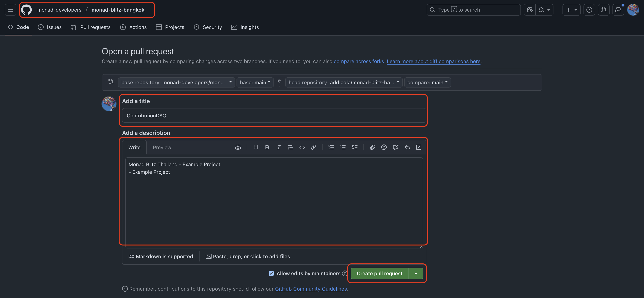Expand Create pull request options arrow
The height and width of the screenshot is (298, 644).
416,274
